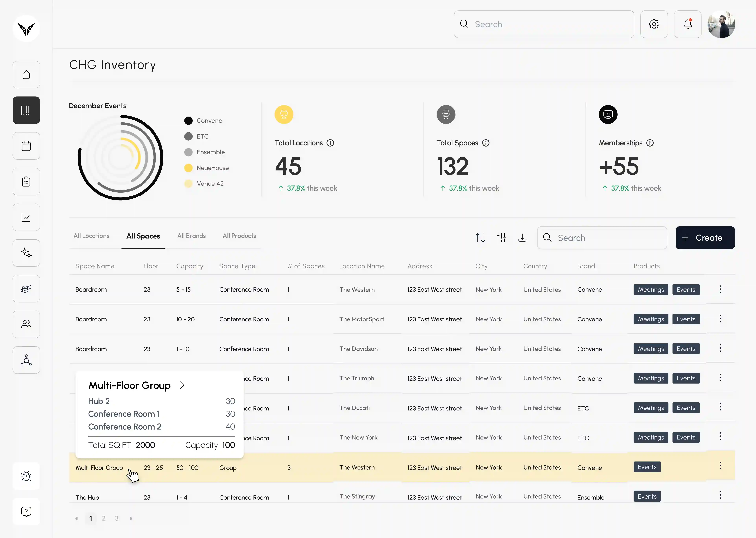Open the filter sliders icon
Screen dimensions: 756x538
click(501, 238)
